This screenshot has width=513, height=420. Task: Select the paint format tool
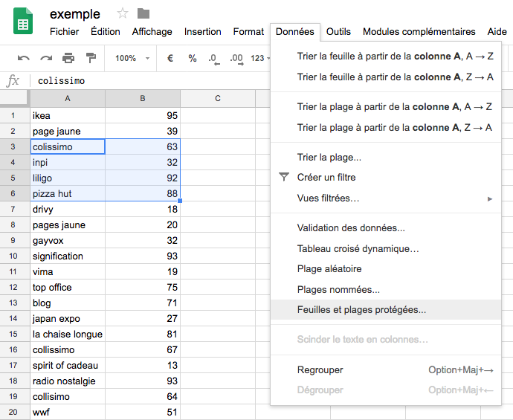[x=91, y=58]
